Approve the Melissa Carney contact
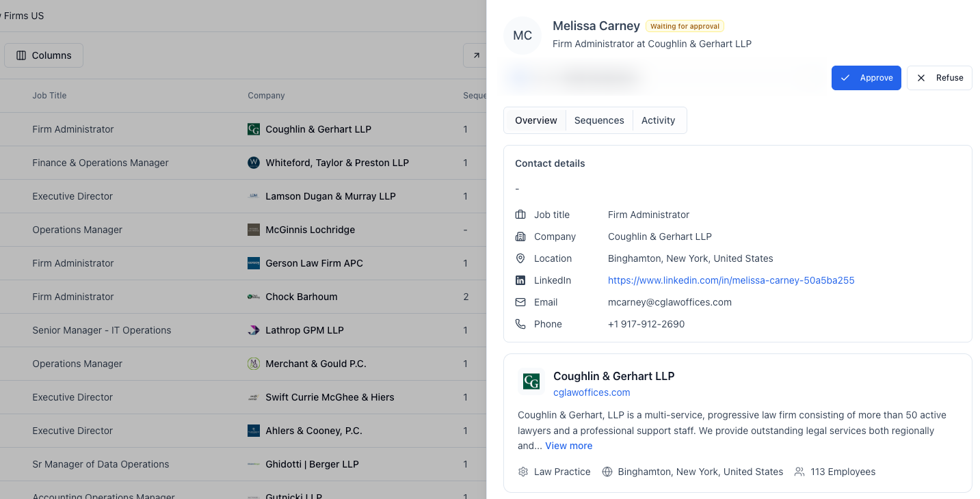The height and width of the screenshot is (499, 980). coord(866,78)
